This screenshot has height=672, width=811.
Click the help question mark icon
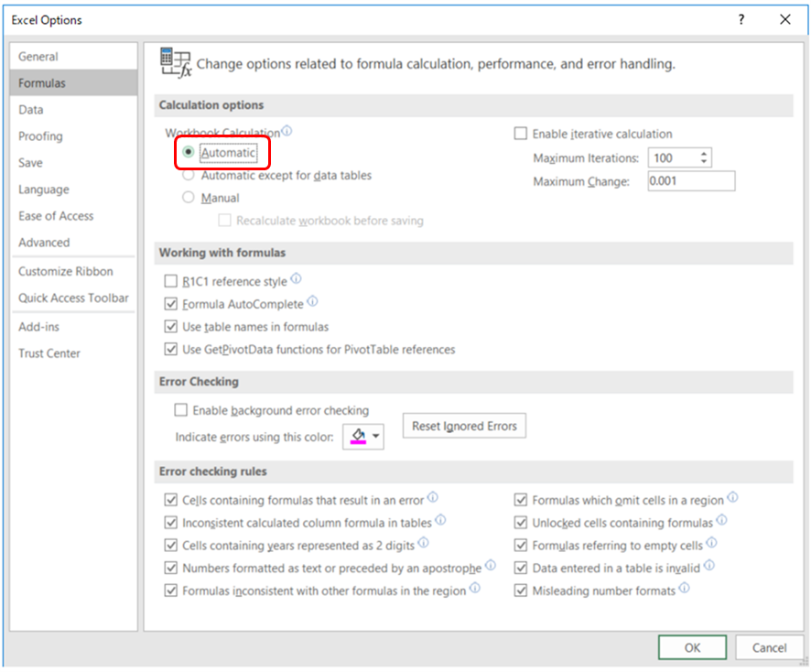741,19
